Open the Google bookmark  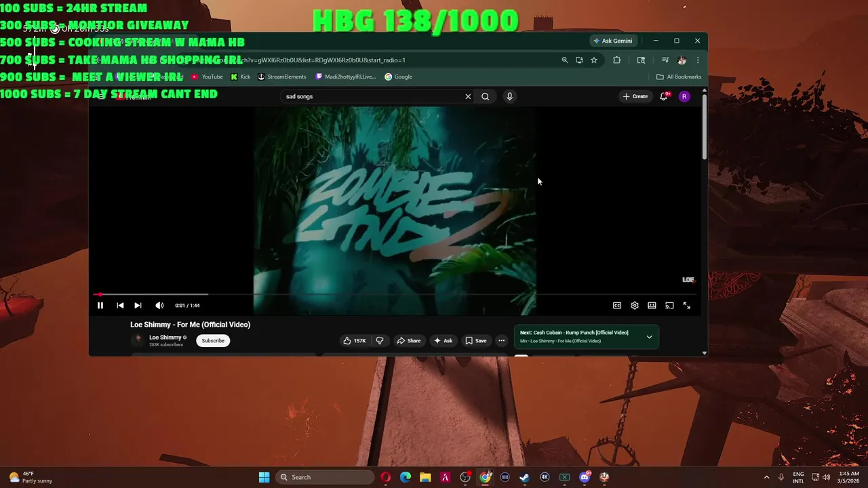click(x=399, y=77)
